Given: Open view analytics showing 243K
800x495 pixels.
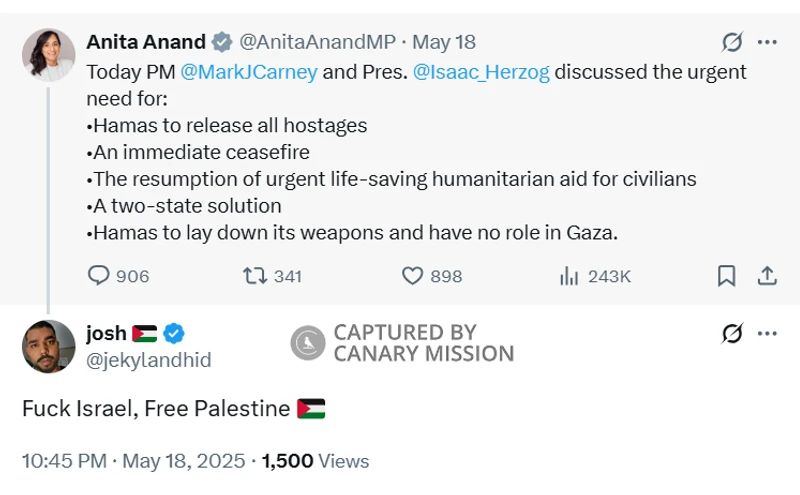Looking at the screenshot, I should point(570,276).
